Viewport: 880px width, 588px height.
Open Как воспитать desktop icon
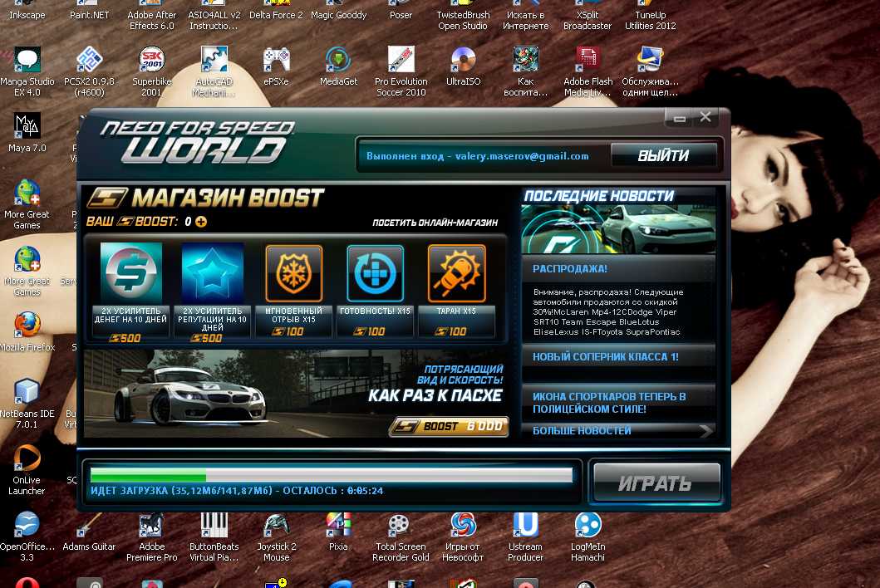pyautogui.click(x=525, y=71)
